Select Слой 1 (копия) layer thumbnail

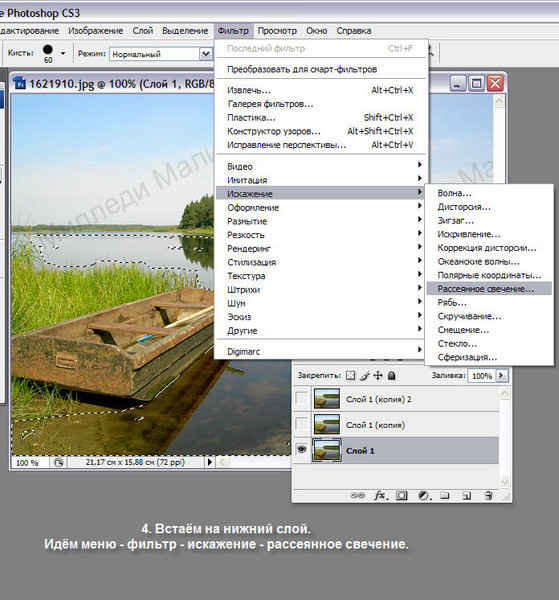[x=326, y=424]
